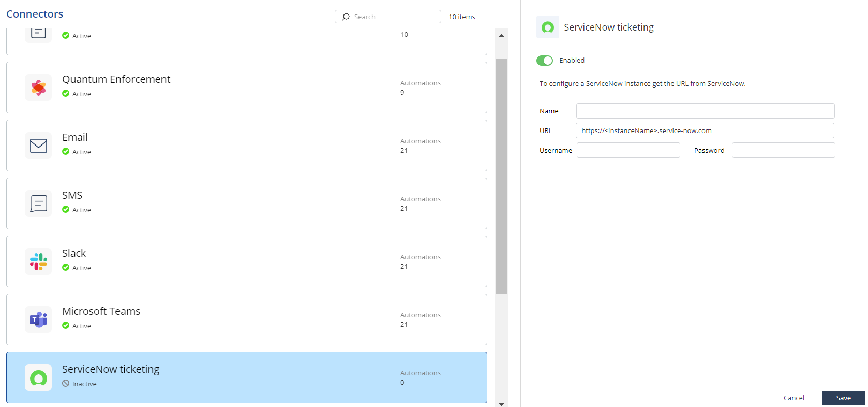The image size is (868, 407).
Task: Click the URL input field
Action: (705, 130)
